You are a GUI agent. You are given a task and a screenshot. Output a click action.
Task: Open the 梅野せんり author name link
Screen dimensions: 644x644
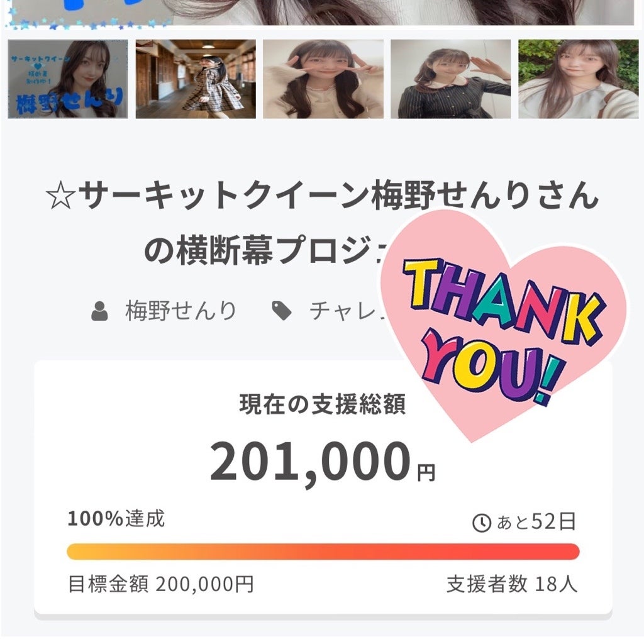pyautogui.click(x=181, y=311)
